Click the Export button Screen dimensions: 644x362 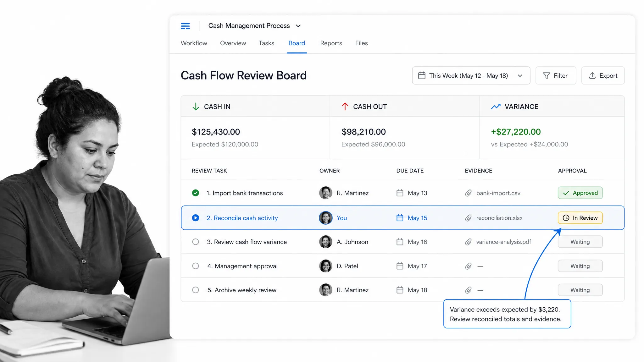pyautogui.click(x=603, y=75)
